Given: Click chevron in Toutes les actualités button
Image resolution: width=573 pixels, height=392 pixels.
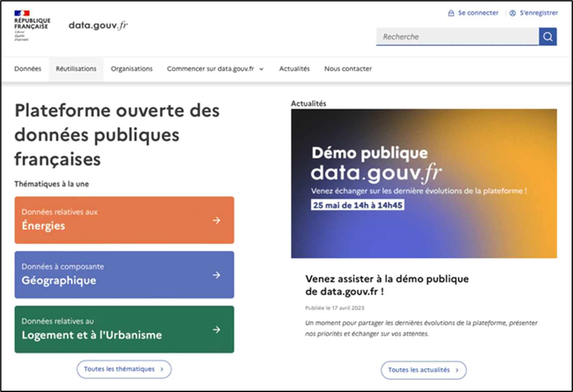Looking at the screenshot, I should coord(457,370).
